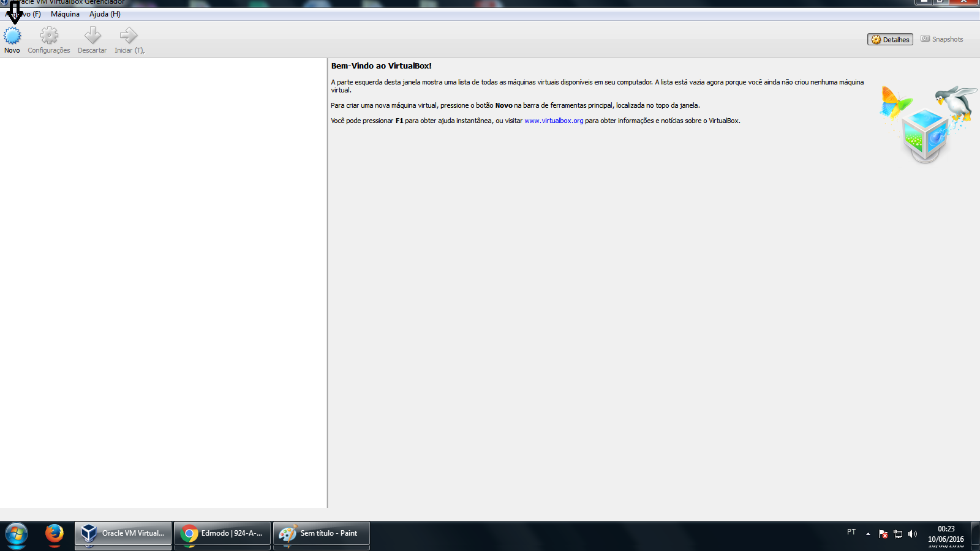
Task: Click the VirtualBox cube and penguin logo image
Action: (x=928, y=124)
